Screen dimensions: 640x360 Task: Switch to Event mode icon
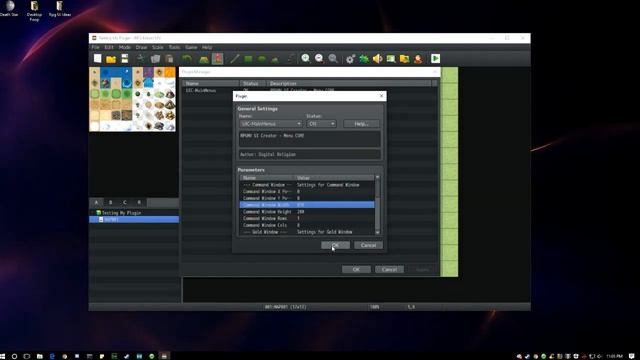218,59
